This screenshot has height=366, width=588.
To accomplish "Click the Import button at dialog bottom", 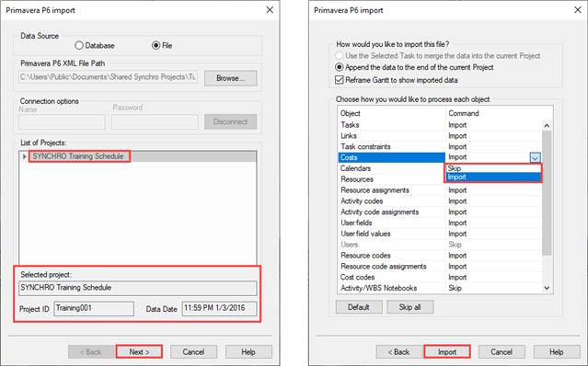I will (447, 352).
